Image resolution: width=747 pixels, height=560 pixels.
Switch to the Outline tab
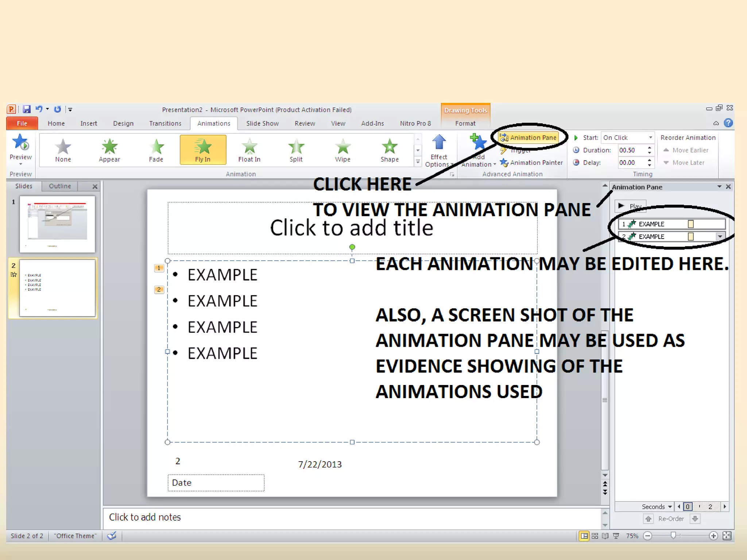(x=60, y=186)
